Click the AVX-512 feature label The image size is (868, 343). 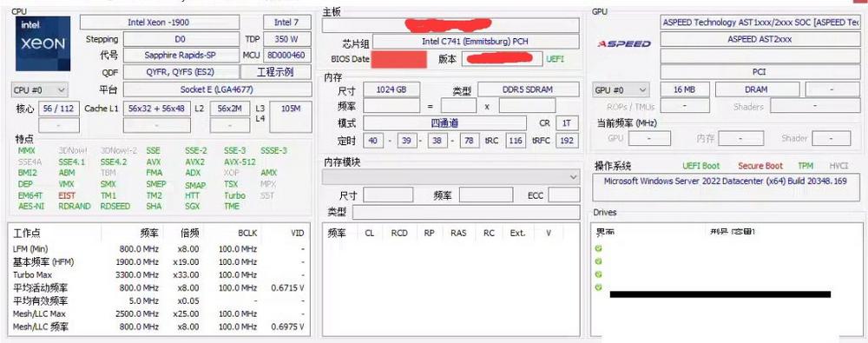coord(240,162)
